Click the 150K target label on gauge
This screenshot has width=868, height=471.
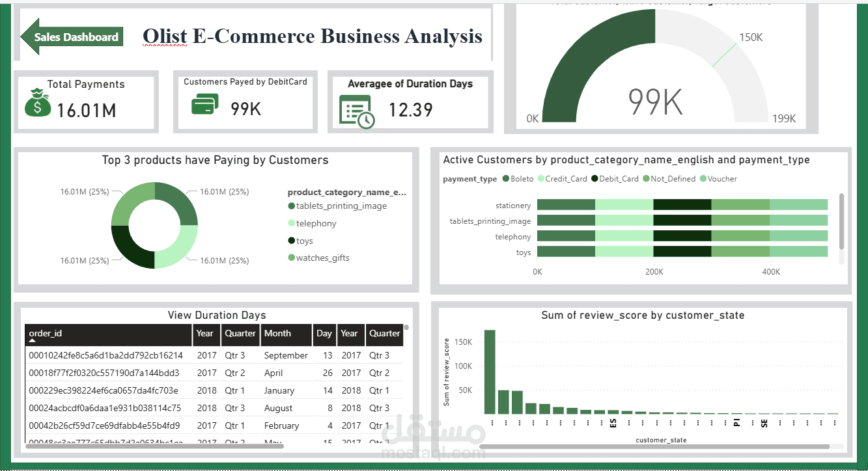coord(751,37)
